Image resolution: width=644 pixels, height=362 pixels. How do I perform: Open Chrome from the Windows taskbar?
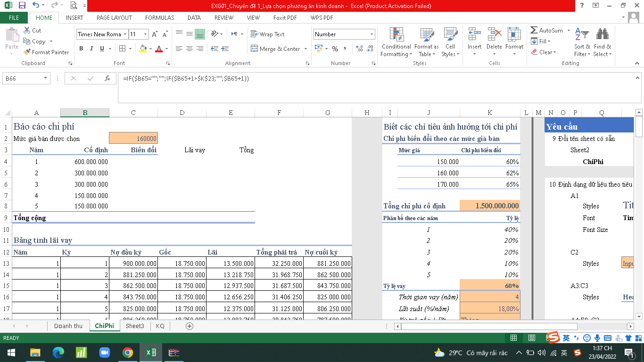[x=127, y=353]
